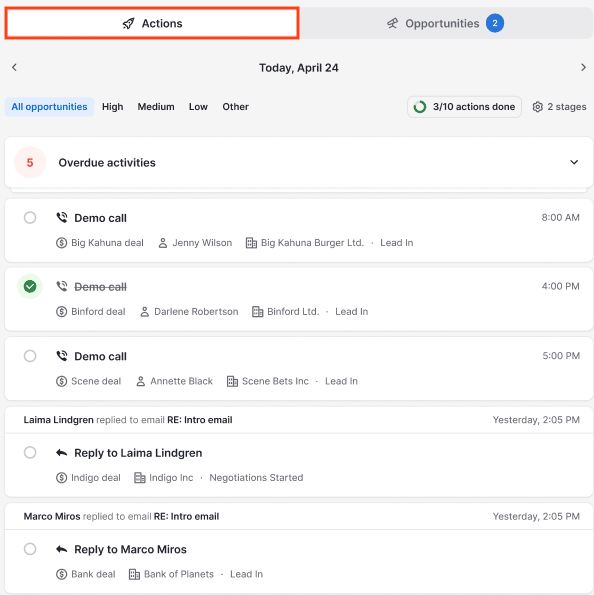The image size is (594, 595).
Task: Open the 3/10 actions done progress
Action: pyautogui.click(x=464, y=107)
